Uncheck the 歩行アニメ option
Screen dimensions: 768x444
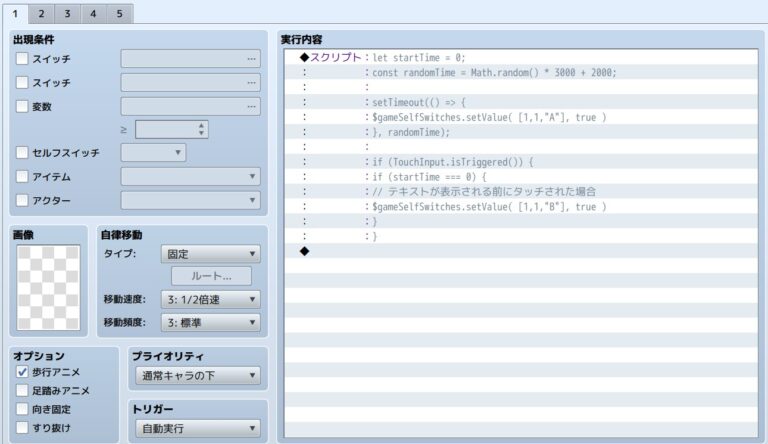tap(23, 372)
